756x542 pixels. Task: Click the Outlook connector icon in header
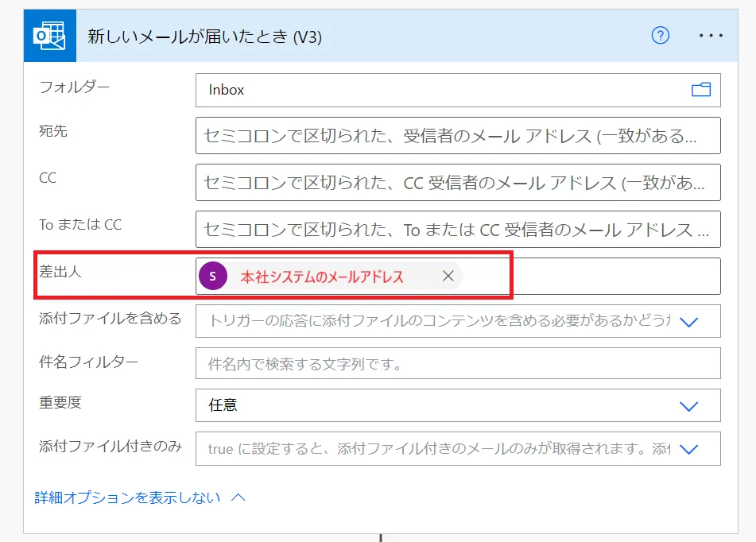click(x=49, y=36)
